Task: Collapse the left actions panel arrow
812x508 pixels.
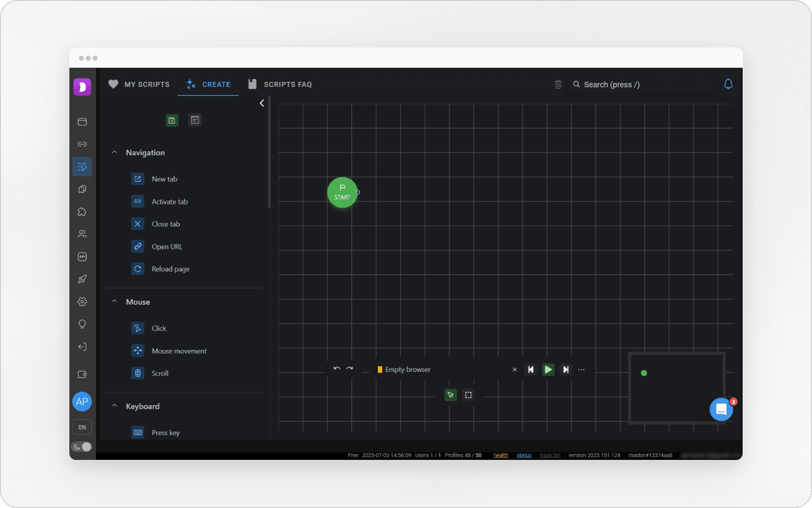Action: coord(262,103)
